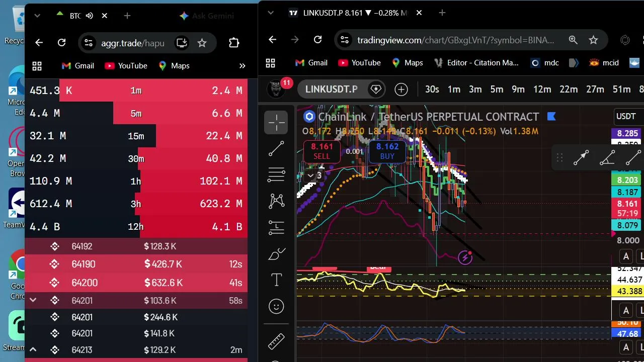Select the 12m timeframe
Image resolution: width=644 pixels, height=362 pixels.
542,89
